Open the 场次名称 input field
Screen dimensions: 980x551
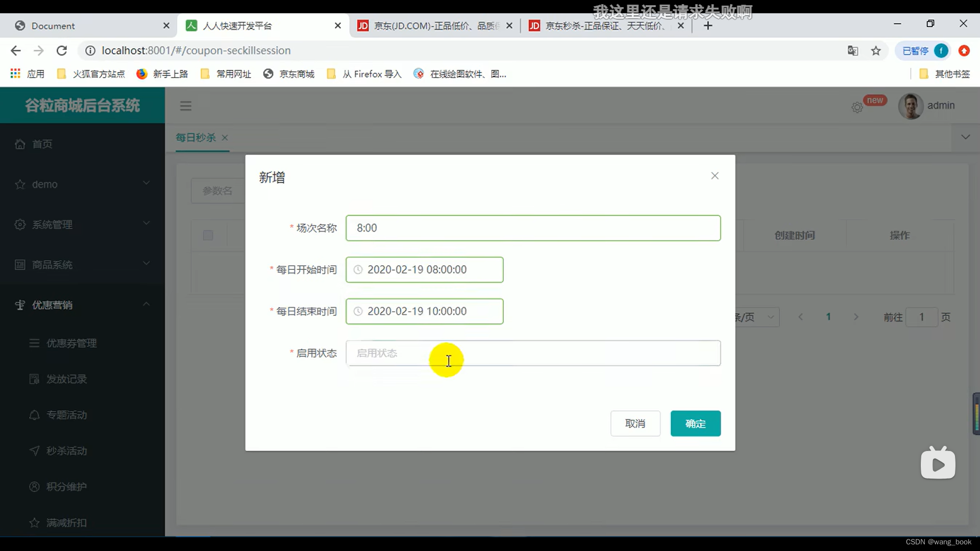click(532, 228)
